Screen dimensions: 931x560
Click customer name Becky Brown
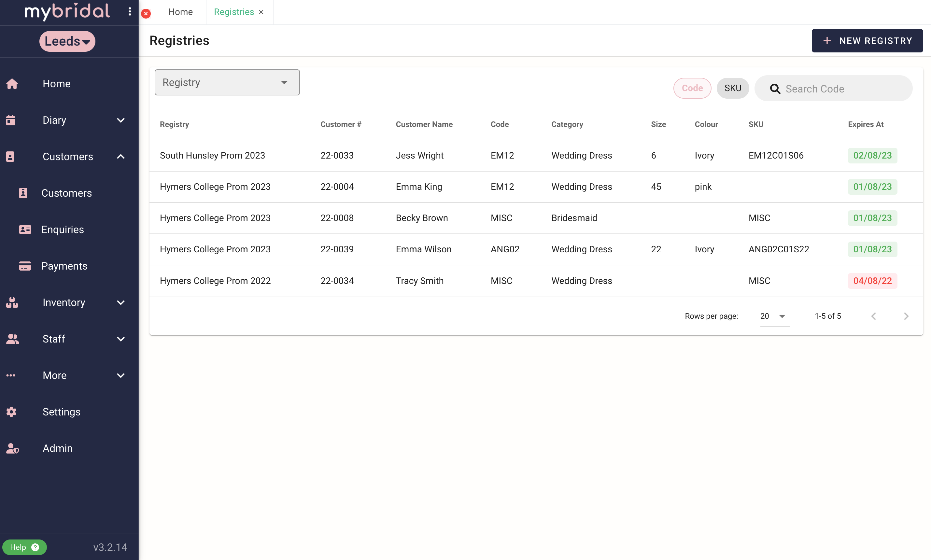[x=422, y=218]
